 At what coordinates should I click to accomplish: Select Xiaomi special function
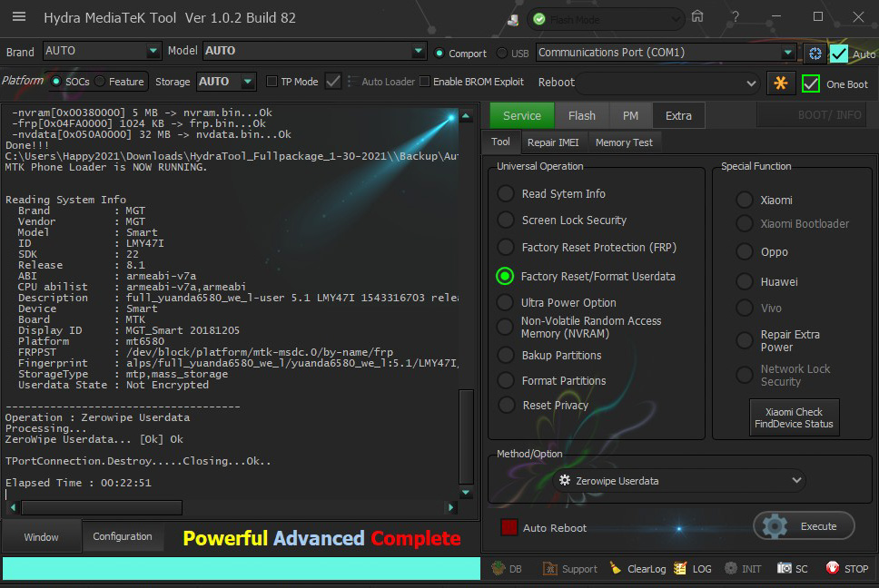click(745, 200)
